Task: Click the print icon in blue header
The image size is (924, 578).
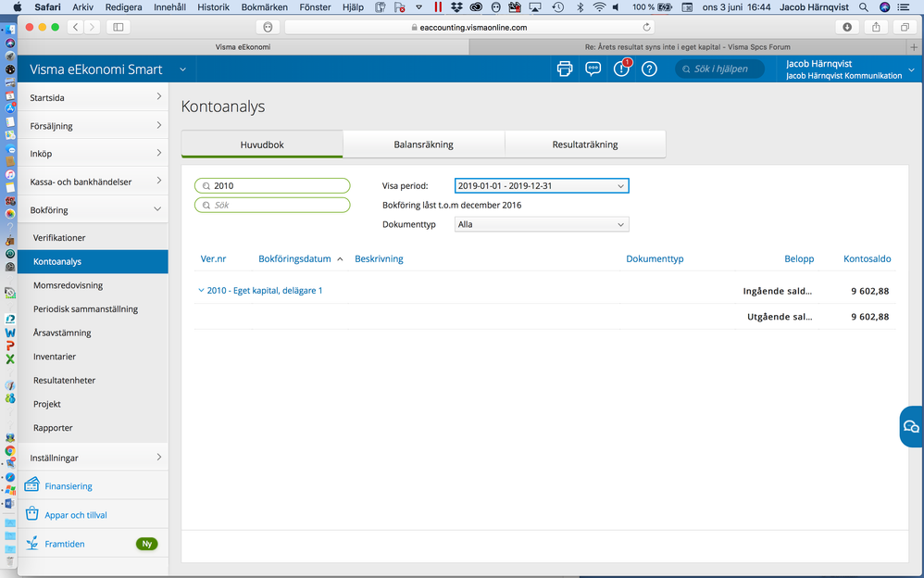Action: coord(565,69)
